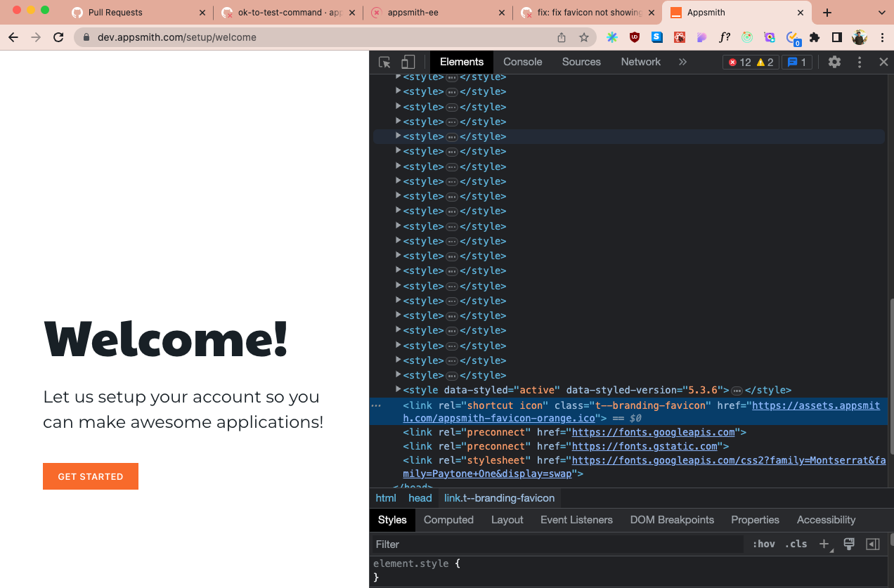Image resolution: width=894 pixels, height=588 pixels.
Task: Close the Pull Requests tab
Action: pyautogui.click(x=202, y=13)
